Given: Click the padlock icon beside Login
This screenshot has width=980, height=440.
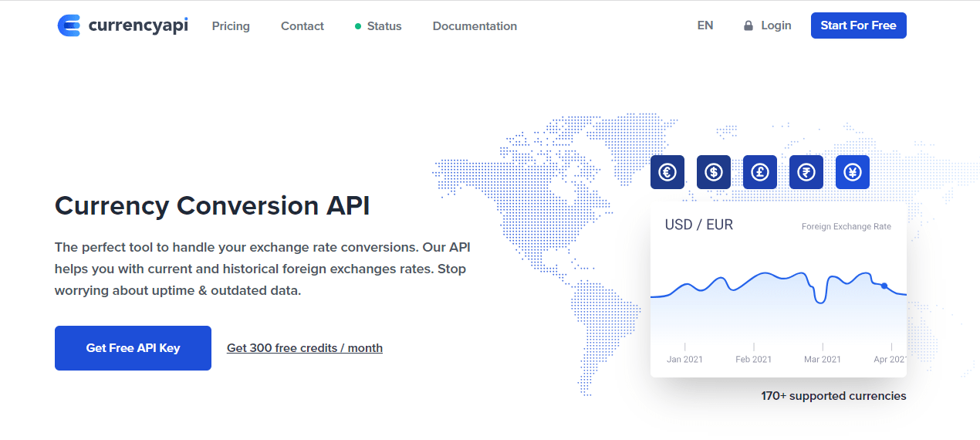Looking at the screenshot, I should [x=748, y=26].
